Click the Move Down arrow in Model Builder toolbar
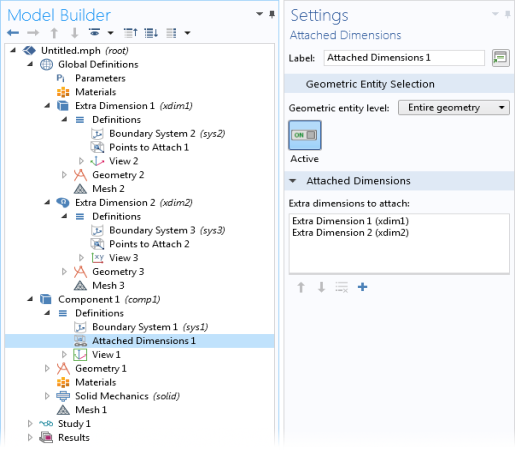Image resolution: width=515 pixels, height=450 pixels. [x=74, y=33]
